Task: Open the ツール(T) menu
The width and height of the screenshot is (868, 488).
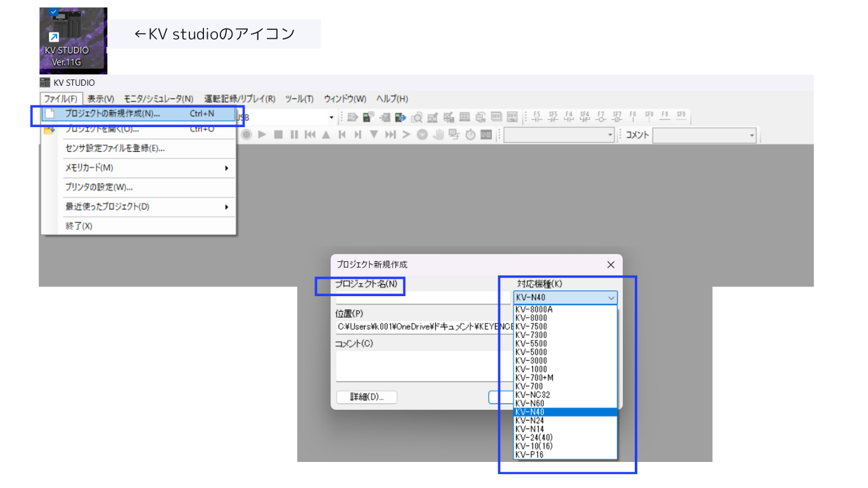Action: [x=299, y=98]
